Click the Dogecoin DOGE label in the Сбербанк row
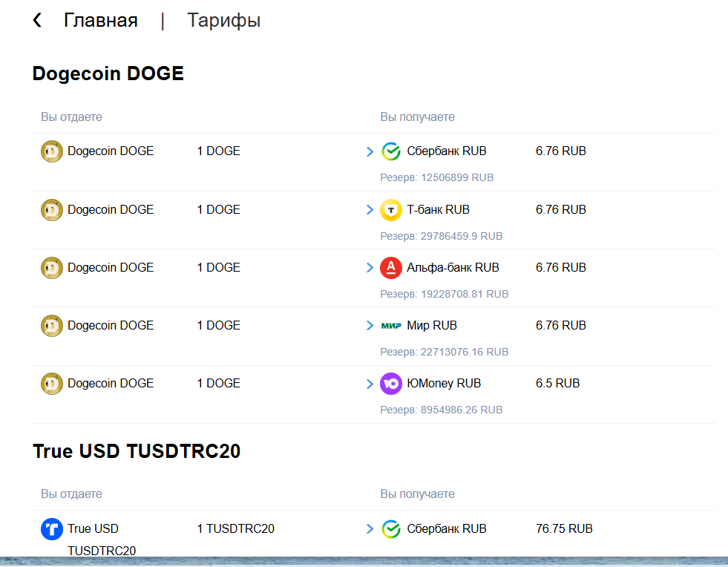This screenshot has height=567, width=728. point(111,151)
